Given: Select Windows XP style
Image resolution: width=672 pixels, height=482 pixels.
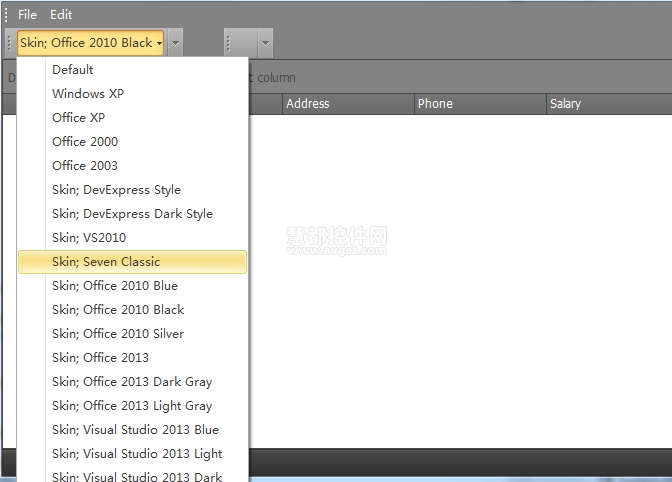Looking at the screenshot, I should point(132,93).
